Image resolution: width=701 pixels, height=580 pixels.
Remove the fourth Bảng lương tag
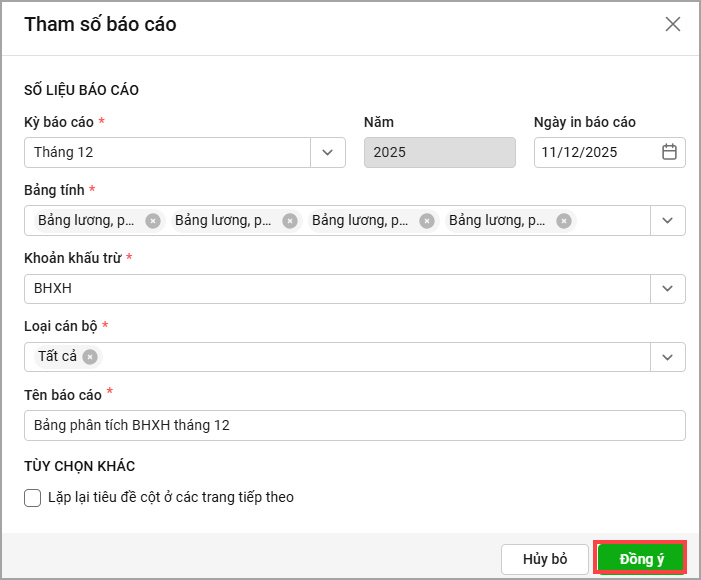(564, 221)
